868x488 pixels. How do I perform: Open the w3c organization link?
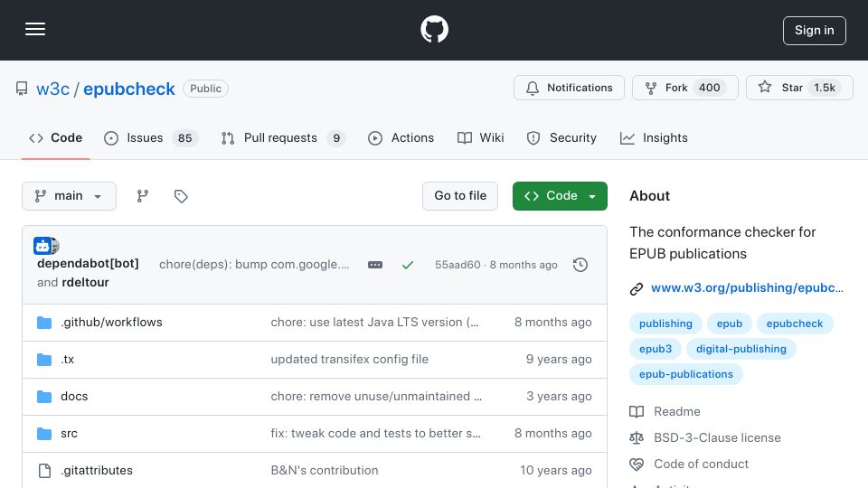[52, 89]
